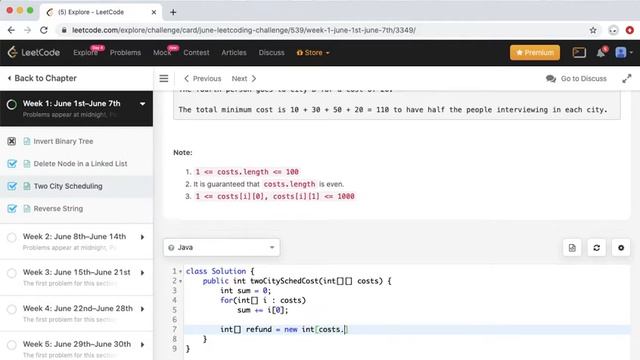Open the Explore menu
Screen dimensions: 640x360
[x=85, y=53]
